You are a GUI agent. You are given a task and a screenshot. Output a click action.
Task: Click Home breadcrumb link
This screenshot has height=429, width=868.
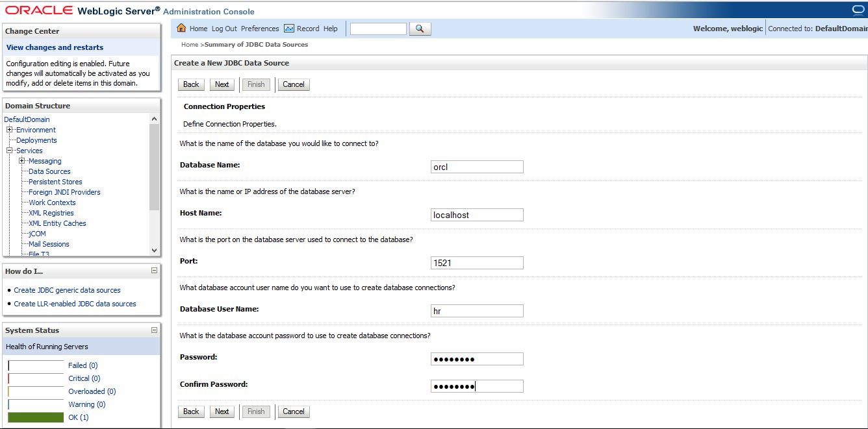(x=190, y=45)
